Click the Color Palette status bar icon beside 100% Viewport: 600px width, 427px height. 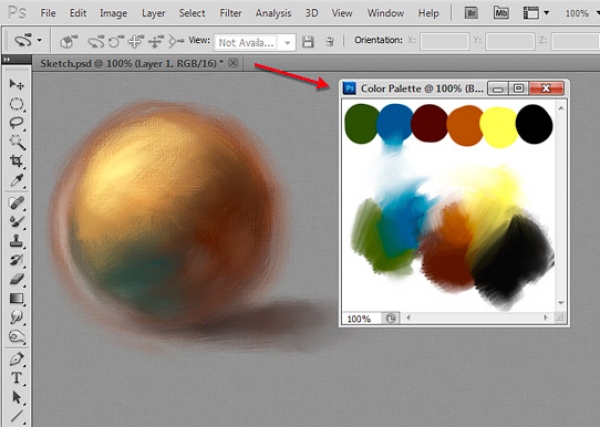coord(391,318)
